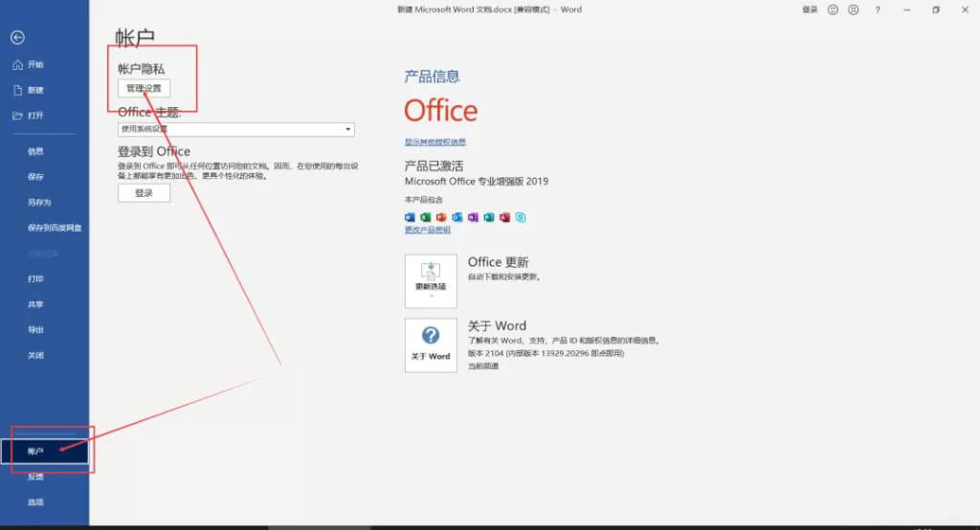
Task: Click the PowerPoint product icon
Action: click(441, 217)
